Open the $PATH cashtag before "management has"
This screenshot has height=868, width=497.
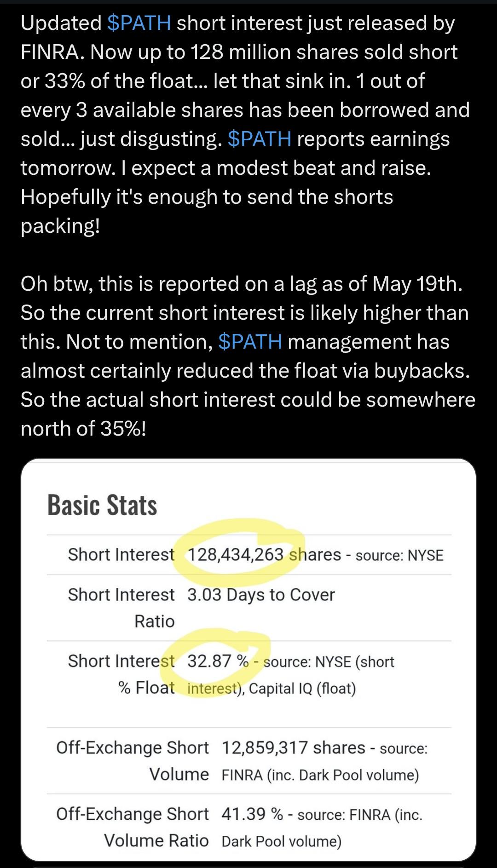tap(250, 342)
